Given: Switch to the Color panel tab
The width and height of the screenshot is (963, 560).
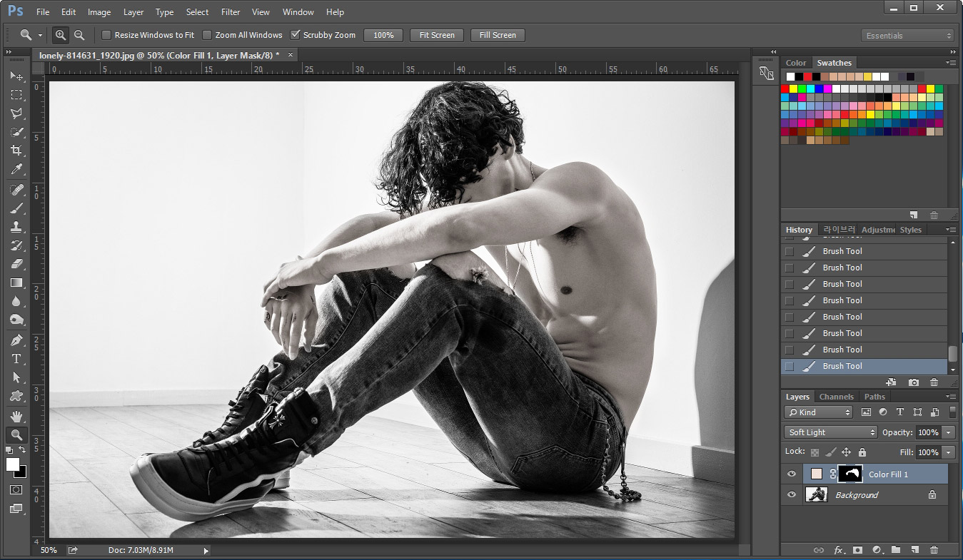Looking at the screenshot, I should click(796, 63).
